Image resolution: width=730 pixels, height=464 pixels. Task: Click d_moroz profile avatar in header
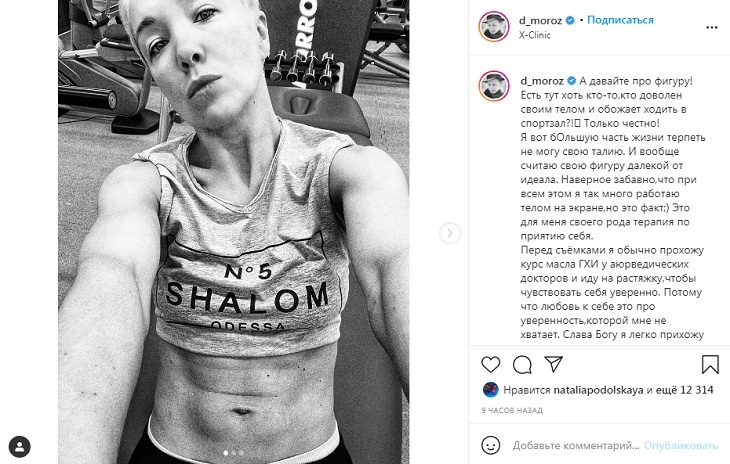coord(493,27)
